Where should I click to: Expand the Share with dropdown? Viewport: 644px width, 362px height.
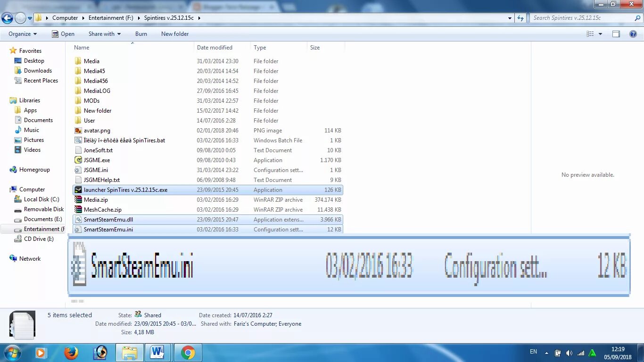pyautogui.click(x=104, y=33)
